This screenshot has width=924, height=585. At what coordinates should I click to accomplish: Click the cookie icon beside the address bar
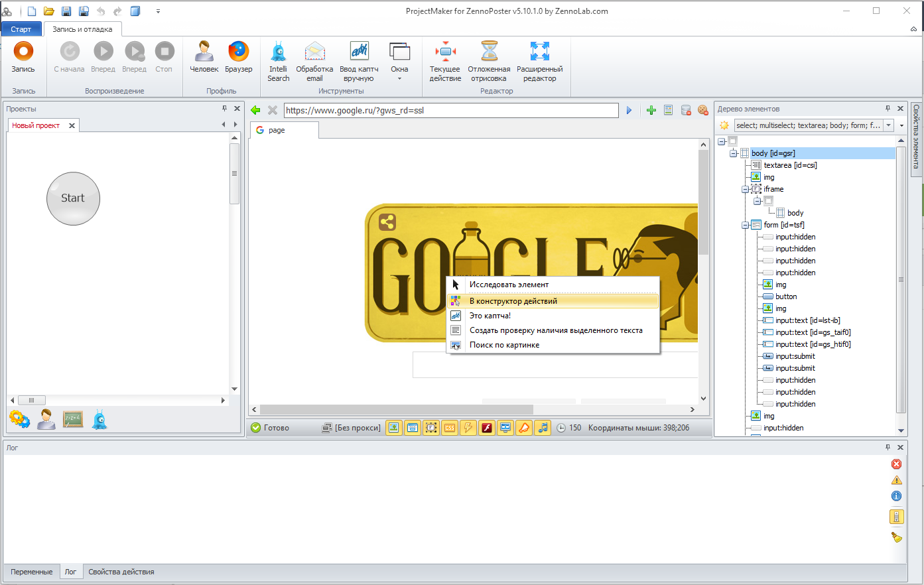coord(702,110)
